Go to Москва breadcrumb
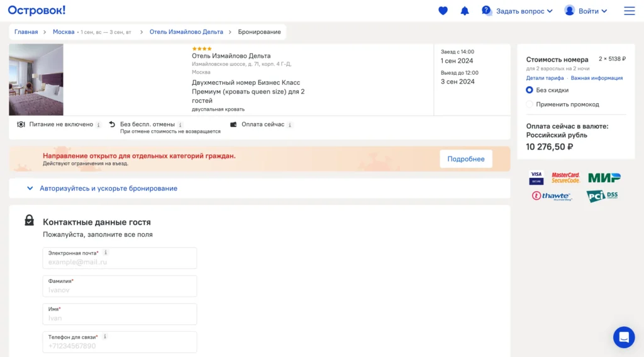The image size is (644, 357). point(64,31)
